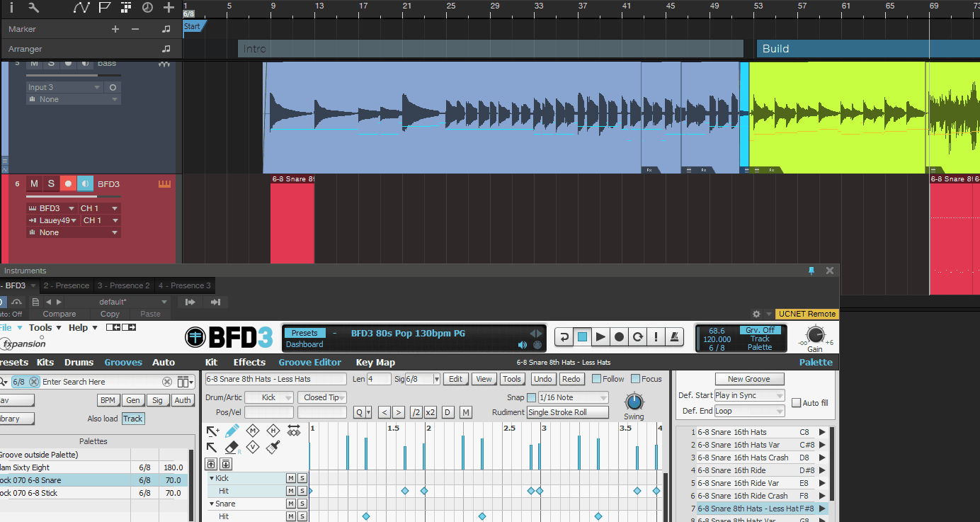This screenshot has width=980, height=522.
Task: Collapse the Kick row in groove editor
Action: click(x=211, y=479)
